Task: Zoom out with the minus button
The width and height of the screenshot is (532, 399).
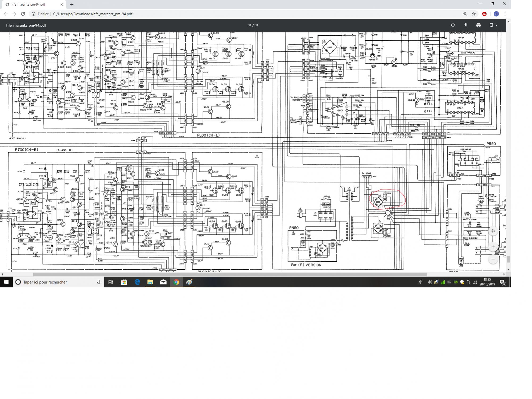Action: (x=493, y=259)
